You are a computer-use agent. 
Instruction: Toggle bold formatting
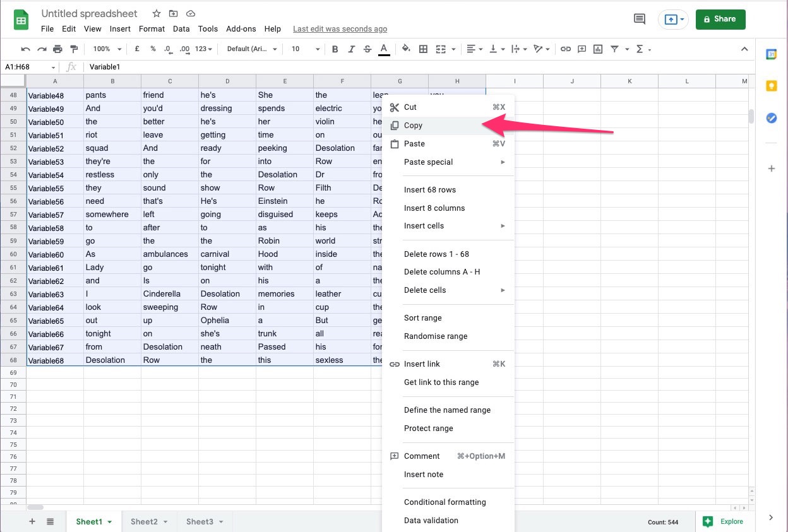pyautogui.click(x=335, y=49)
